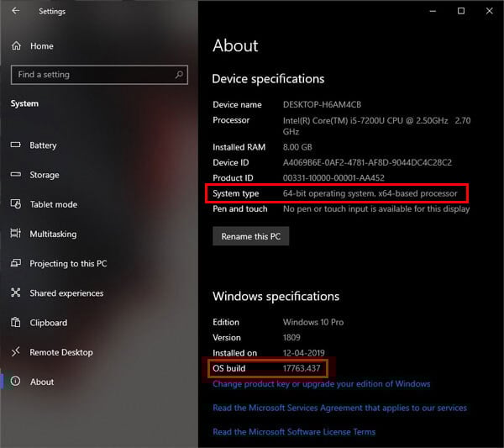The height and width of the screenshot is (448, 504).
Task: Select the Intel Core i5-7200U processor text
Action: tap(376, 126)
